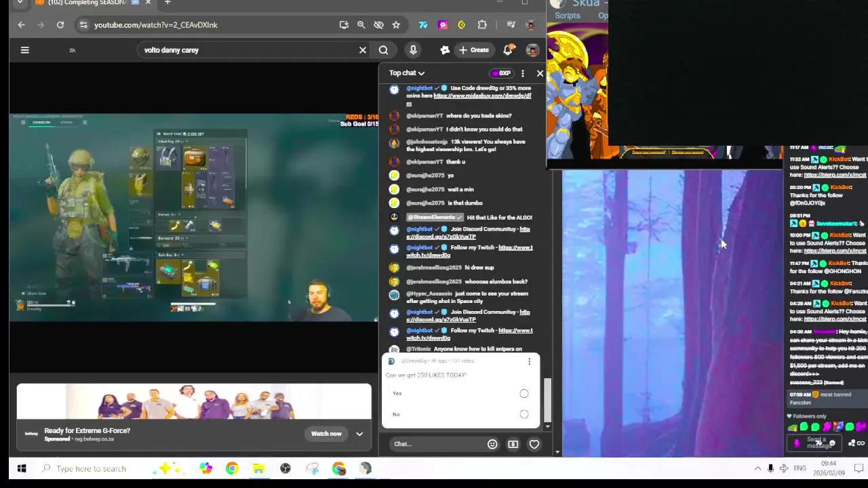
Task: Open the midasbuy.com link in chat
Action: (469, 100)
